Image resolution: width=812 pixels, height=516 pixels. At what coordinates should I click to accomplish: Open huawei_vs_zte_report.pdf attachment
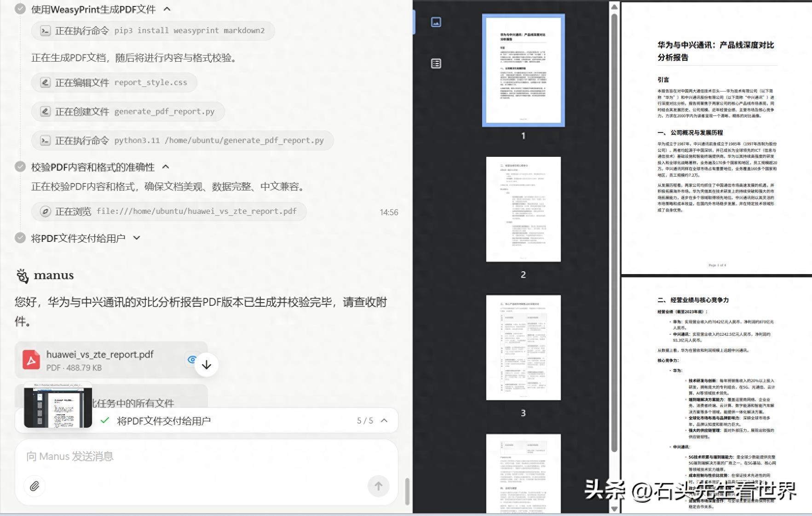(x=111, y=360)
